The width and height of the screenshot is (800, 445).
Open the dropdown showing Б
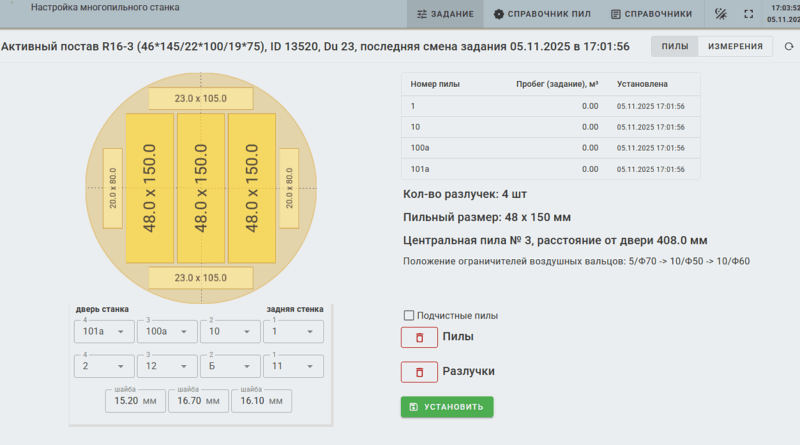tap(230, 366)
